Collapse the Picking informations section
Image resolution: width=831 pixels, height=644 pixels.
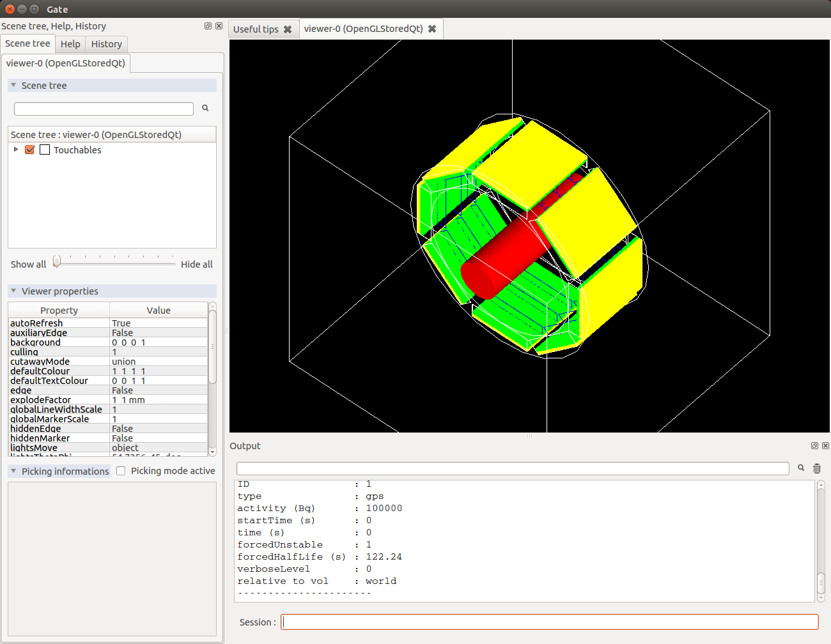13,471
